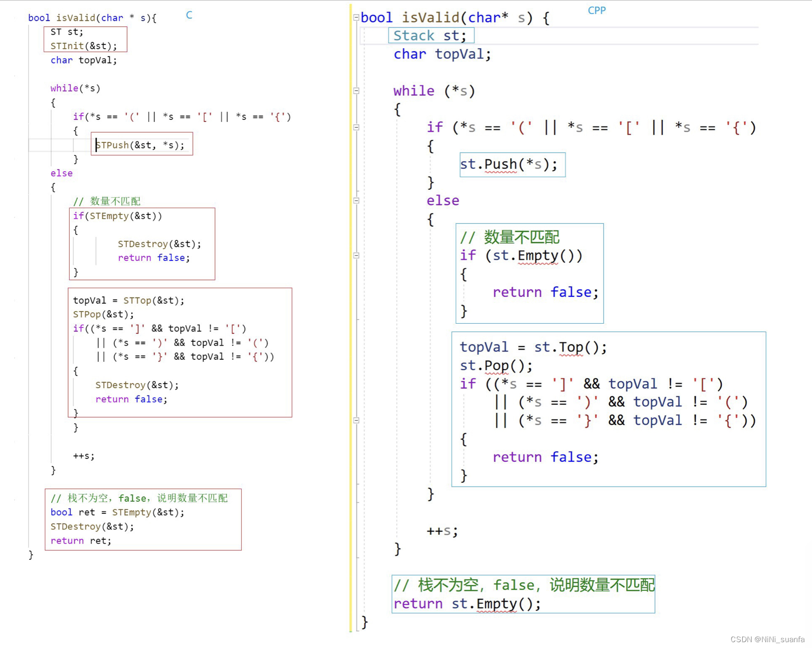Screen dimensions: 812x648
Task: Click 'char topVal;' in the CPP pane
Action: coord(442,54)
